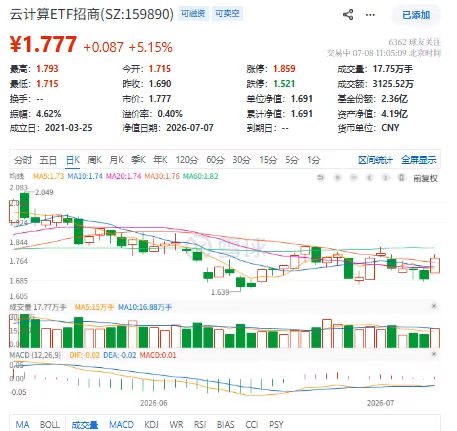The image size is (457, 431).
Task: Select the 日K chart tab
Action: pyautogui.click(x=73, y=160)
